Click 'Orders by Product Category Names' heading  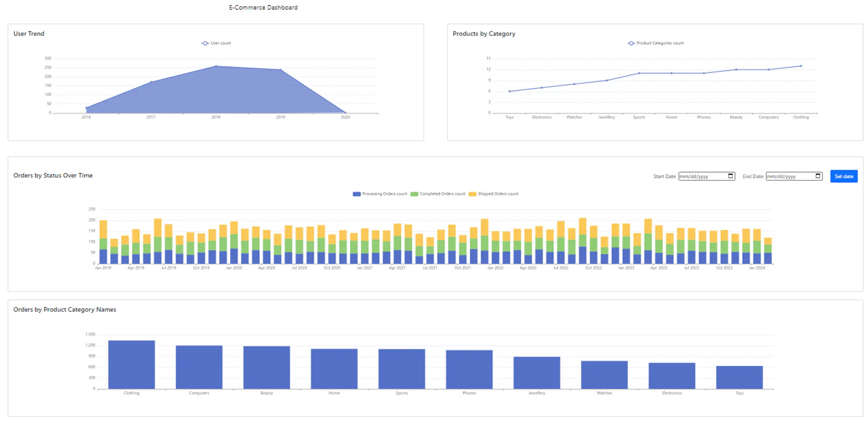tap(65, 309)
